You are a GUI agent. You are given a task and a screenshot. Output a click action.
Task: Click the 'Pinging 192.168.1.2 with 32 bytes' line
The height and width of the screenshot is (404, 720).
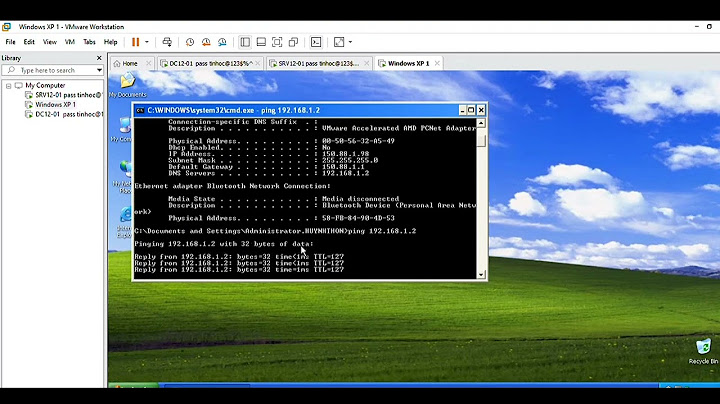coord(224,244)
